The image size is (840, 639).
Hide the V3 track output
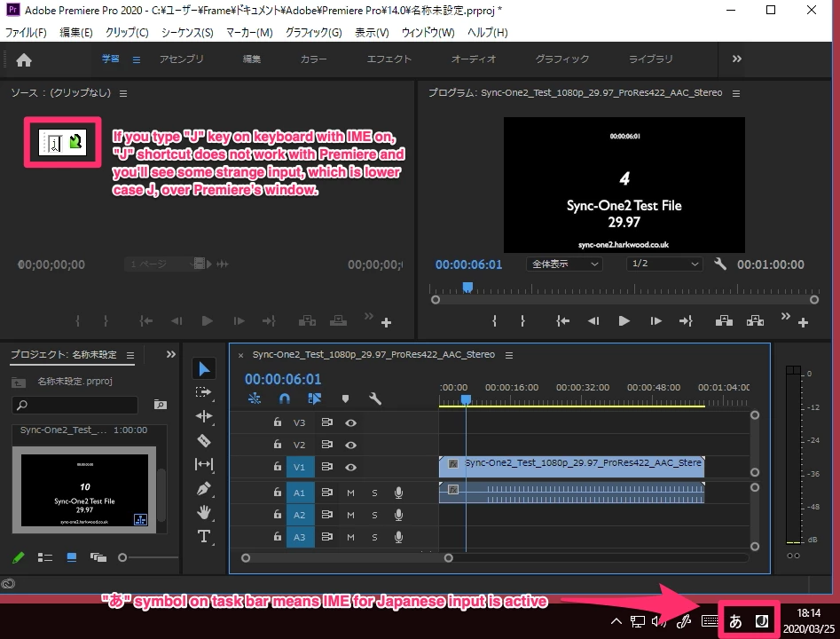coord(351,423)
